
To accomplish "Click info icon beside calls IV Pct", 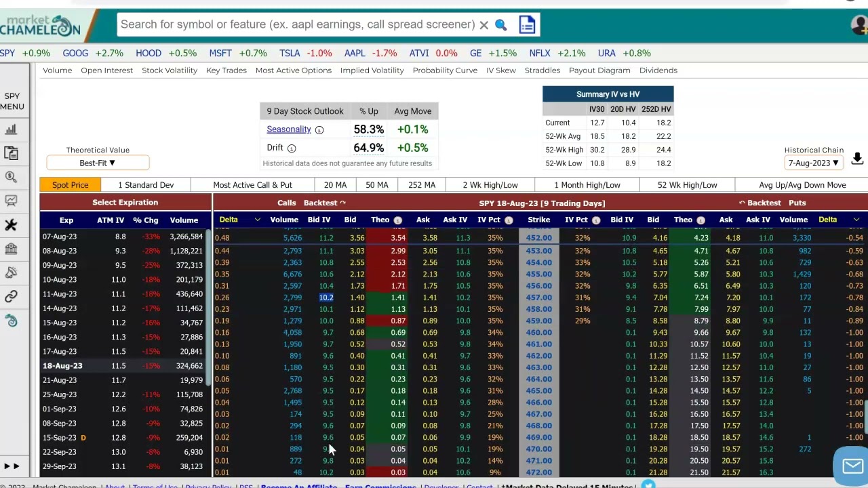I will click(509, 220).
